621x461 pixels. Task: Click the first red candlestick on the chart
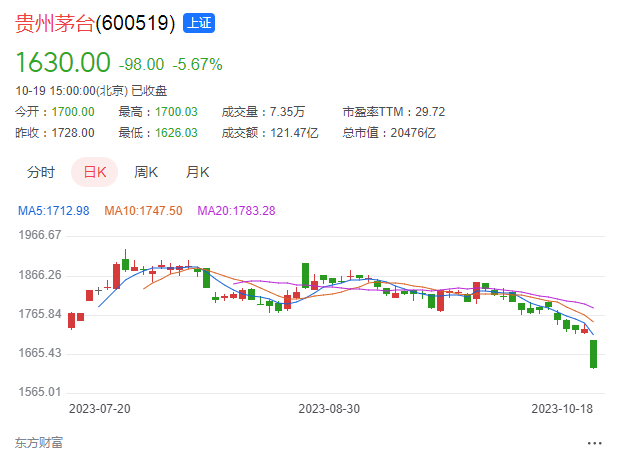(71, 320)
